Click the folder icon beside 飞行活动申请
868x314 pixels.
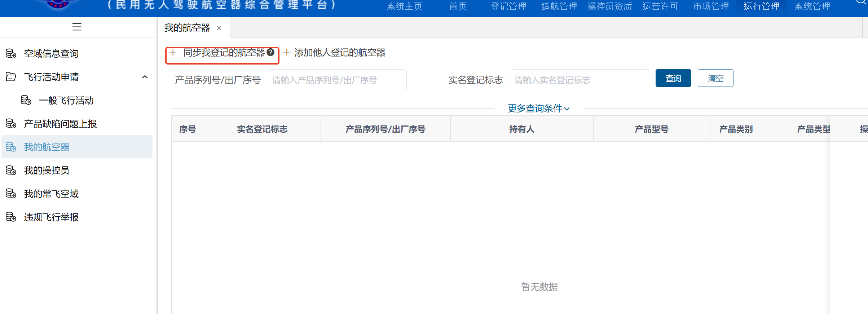(x=11, y=77)
